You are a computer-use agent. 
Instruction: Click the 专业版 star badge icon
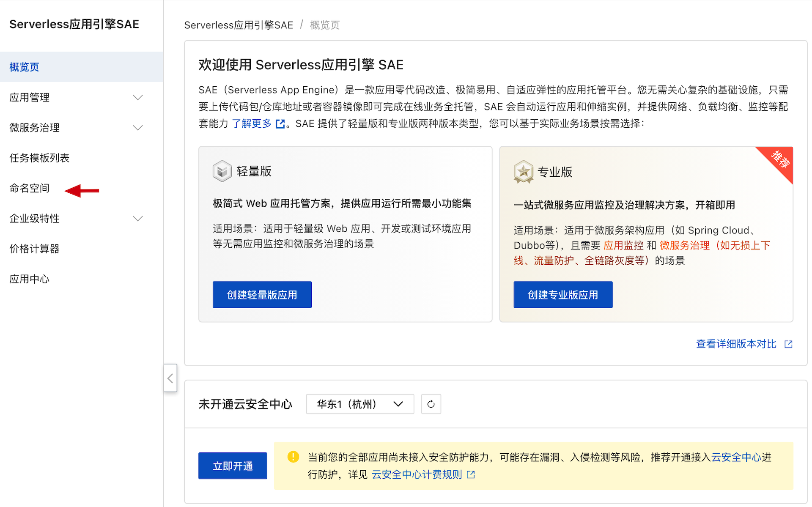click(524, 172)
